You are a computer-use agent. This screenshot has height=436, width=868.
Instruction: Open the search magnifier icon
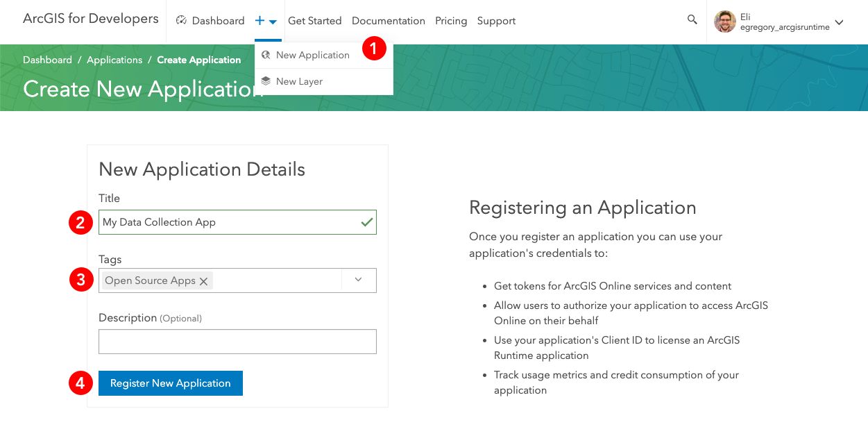click(x=692, y=20)
